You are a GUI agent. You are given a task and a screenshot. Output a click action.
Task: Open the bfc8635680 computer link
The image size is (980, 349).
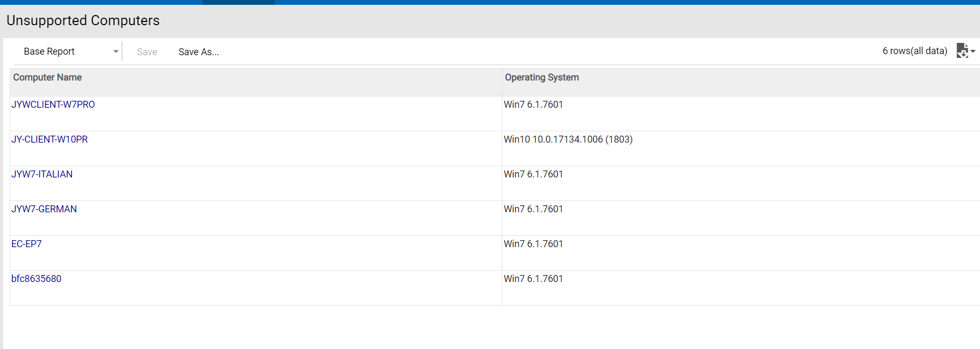tap(36, 279)
